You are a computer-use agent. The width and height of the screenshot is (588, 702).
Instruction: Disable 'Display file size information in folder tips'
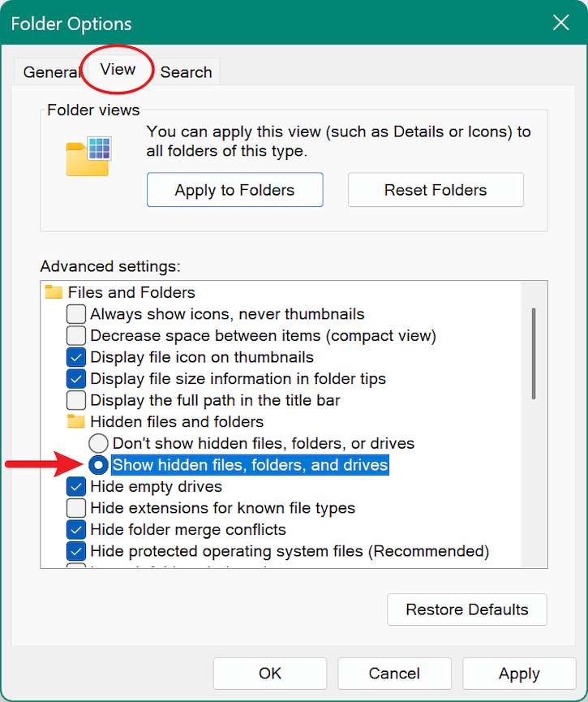click(x=75, y=378)
